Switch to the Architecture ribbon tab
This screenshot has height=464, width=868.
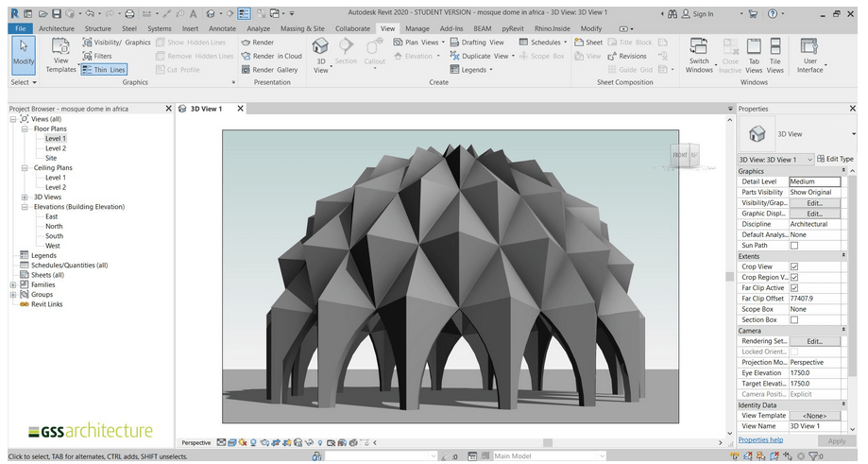pyautogui.click(x=57, y=28)
